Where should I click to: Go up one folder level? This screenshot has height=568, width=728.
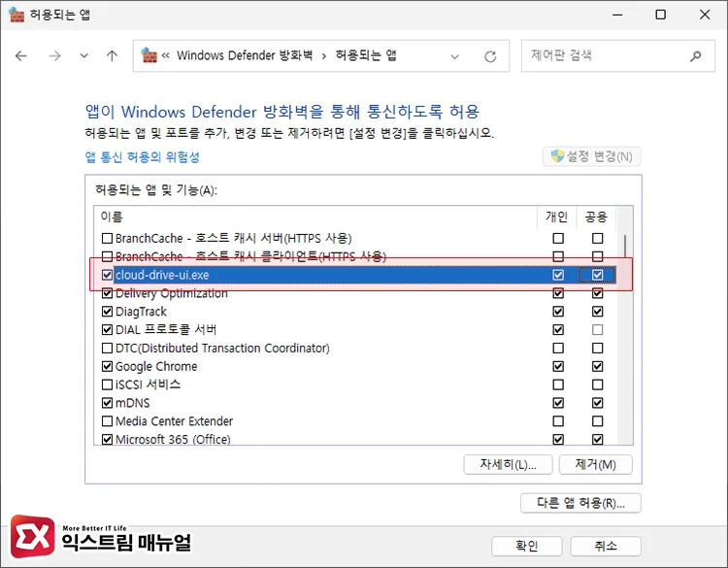click(x=112, y=56)
